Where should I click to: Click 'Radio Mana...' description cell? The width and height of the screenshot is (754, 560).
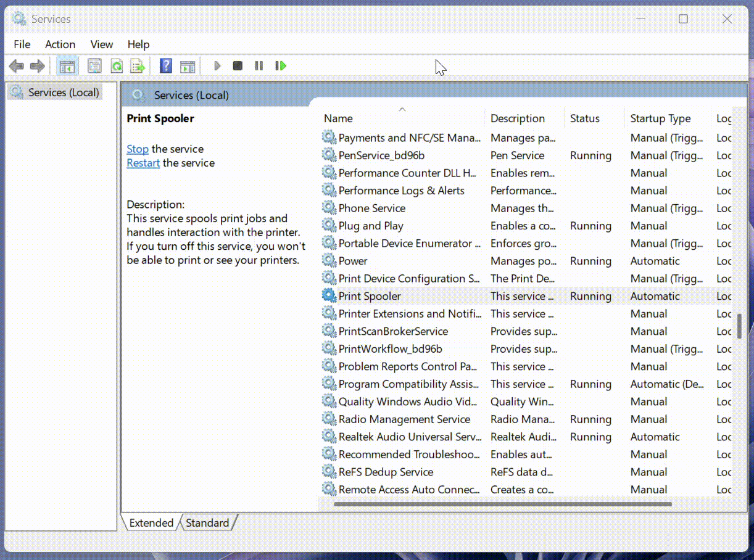click(523, 419)
